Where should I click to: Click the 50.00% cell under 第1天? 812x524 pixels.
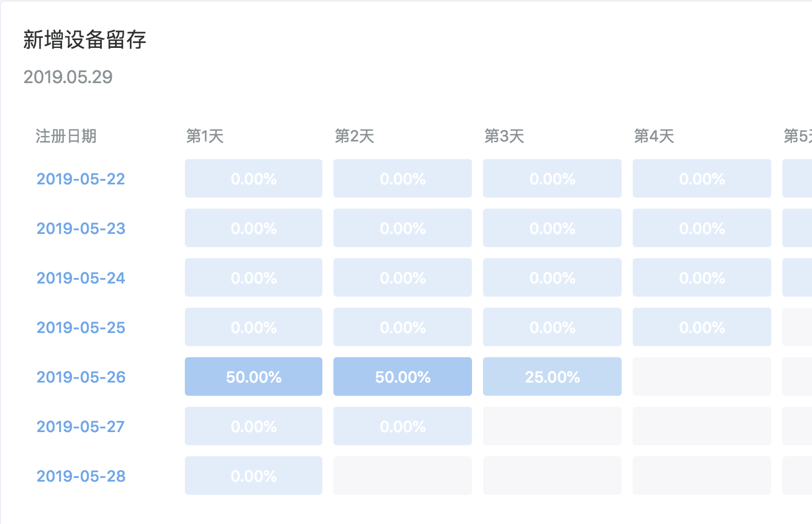pyautogui.click(x=254, y=377)
